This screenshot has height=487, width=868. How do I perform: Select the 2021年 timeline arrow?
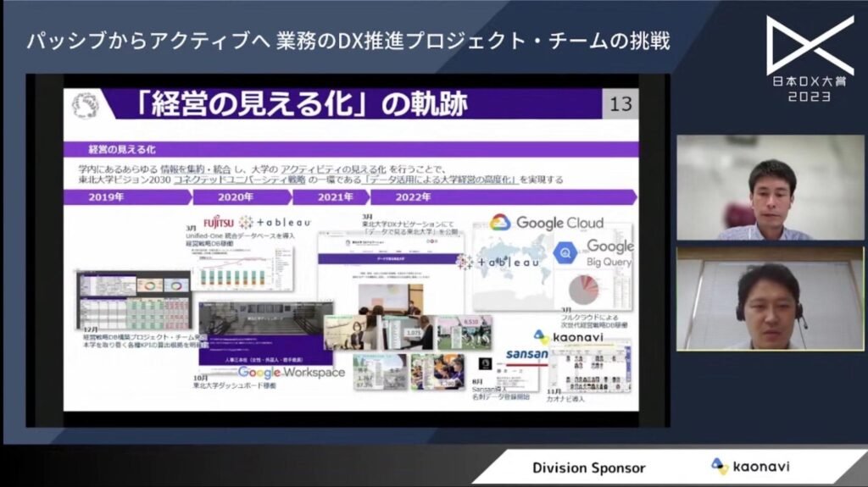click(x=331, y=197)
